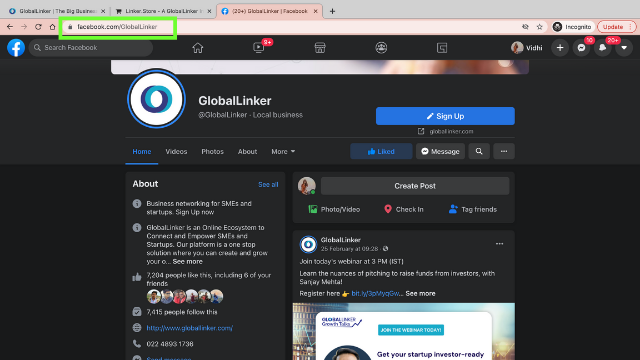Click the post author avatar
Screen dimensions: 640x360
tap(308, 244)
